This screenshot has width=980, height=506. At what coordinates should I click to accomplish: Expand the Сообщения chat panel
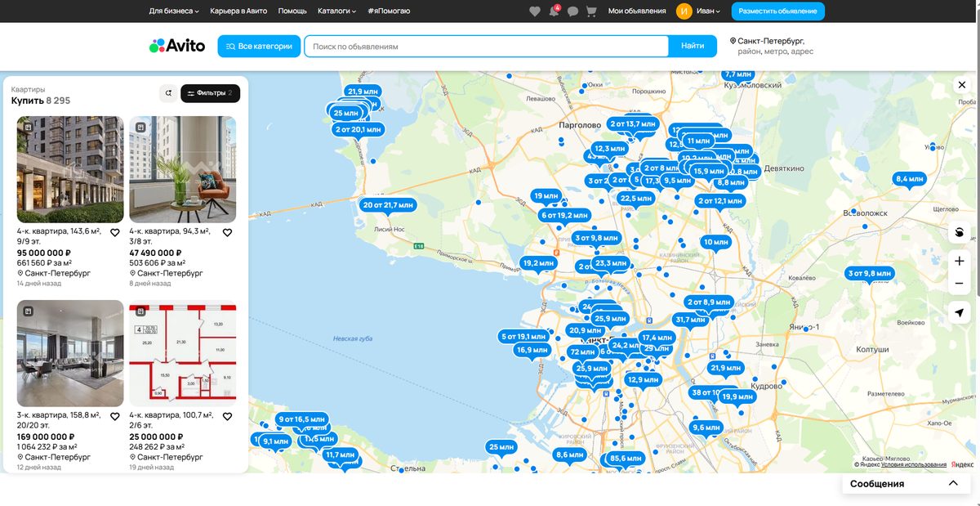pyautogui.click(x=905, y=484)
